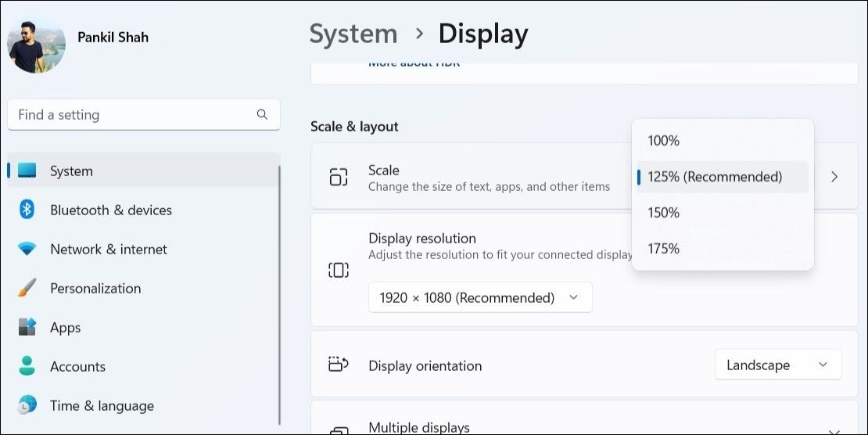Screen dimensions: 868x435
Task: Click the Bluetooth & devices icon
Action: pos(27,210)
